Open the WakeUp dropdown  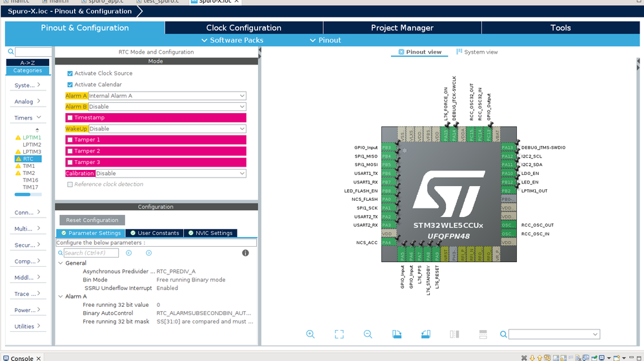point(167,129)
